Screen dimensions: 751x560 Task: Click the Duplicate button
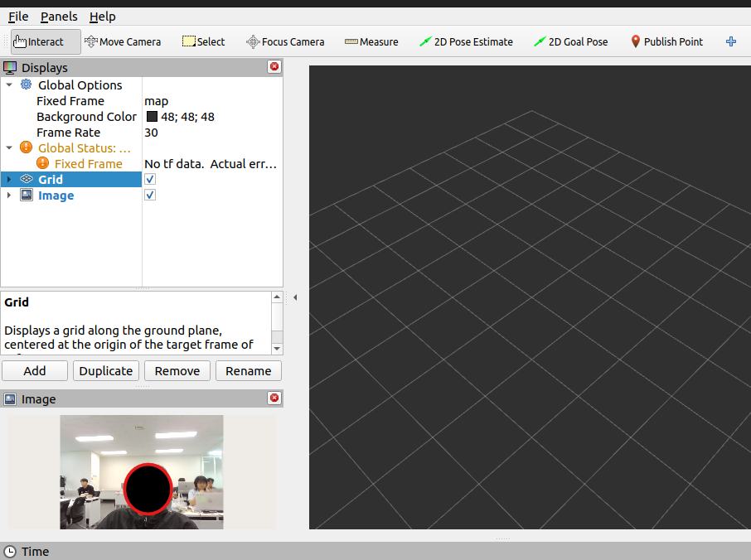click(x=106, y=371)
